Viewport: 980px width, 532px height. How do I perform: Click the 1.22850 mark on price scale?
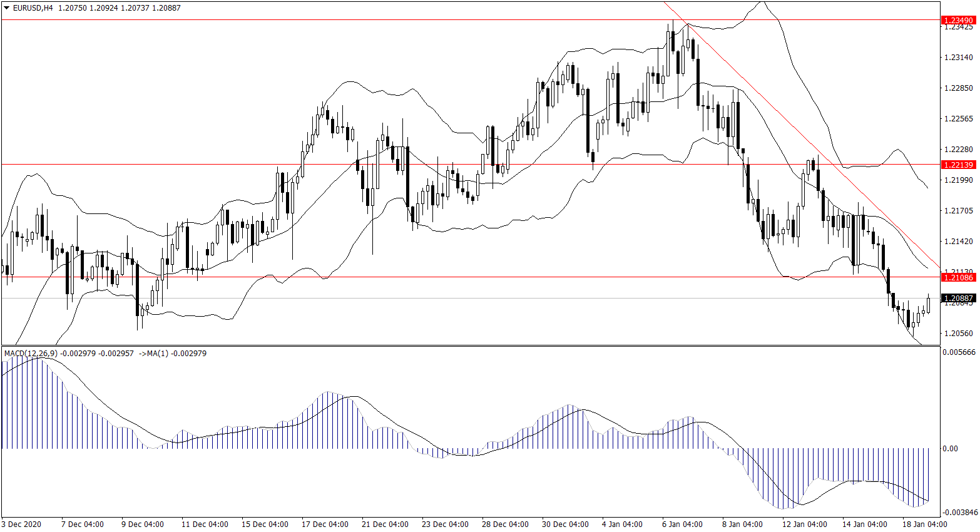click(958, 88)
